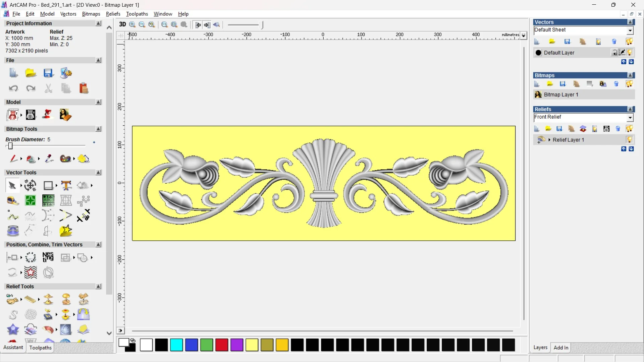
Task: Collapse the Bitmap Tools section
Action: pos(99,129)
